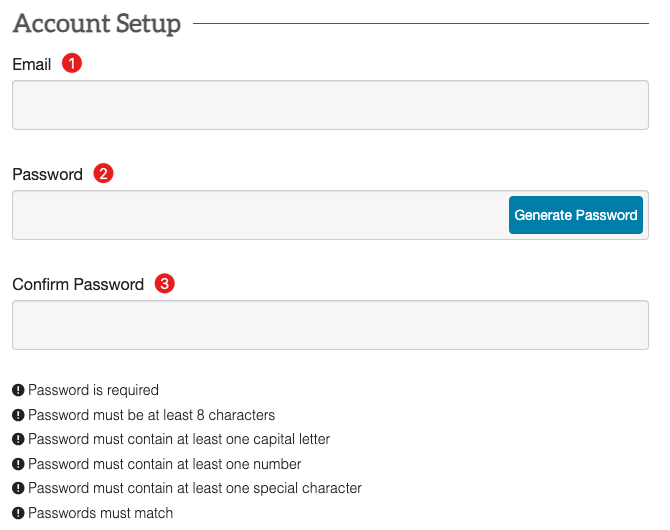This screenshot has width=670, height=530.
Task: Click the warning icon beside the special character rule
Action: 18,488
